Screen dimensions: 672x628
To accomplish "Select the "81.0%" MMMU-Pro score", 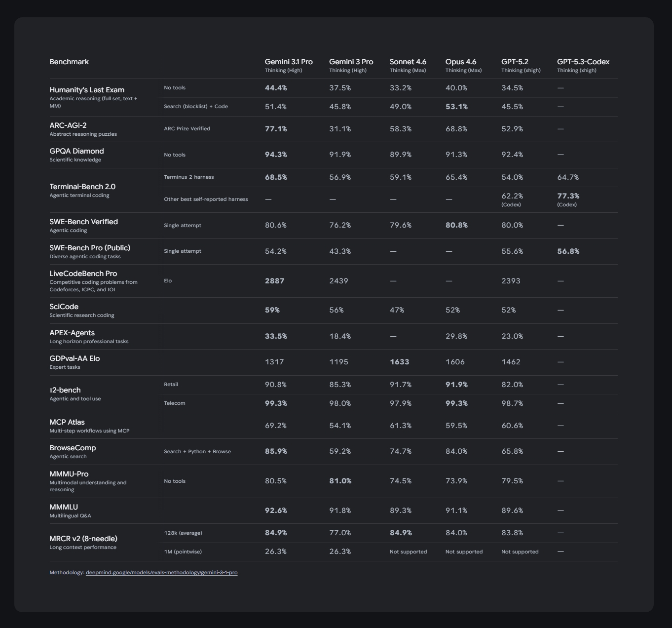I will coord(340,481).
